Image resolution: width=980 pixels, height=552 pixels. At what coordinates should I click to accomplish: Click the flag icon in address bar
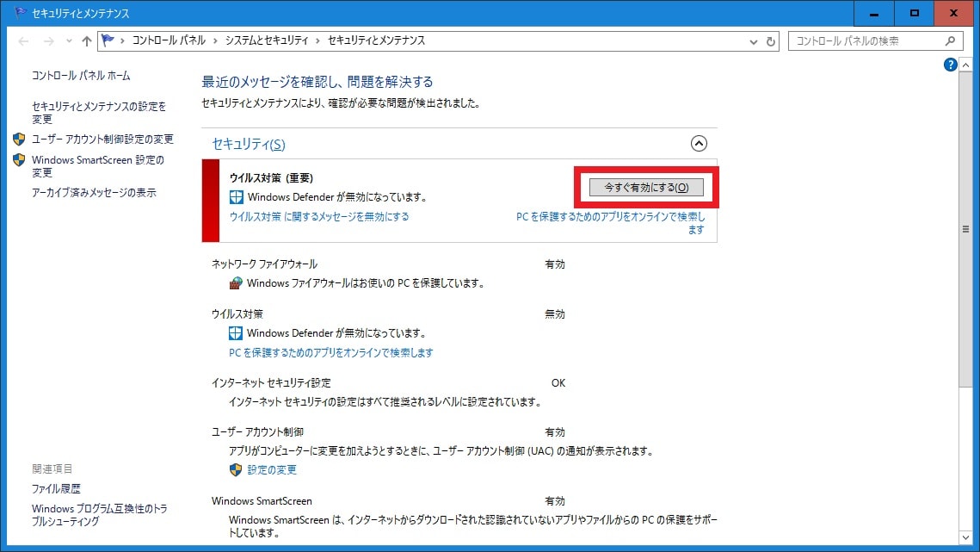108,40
